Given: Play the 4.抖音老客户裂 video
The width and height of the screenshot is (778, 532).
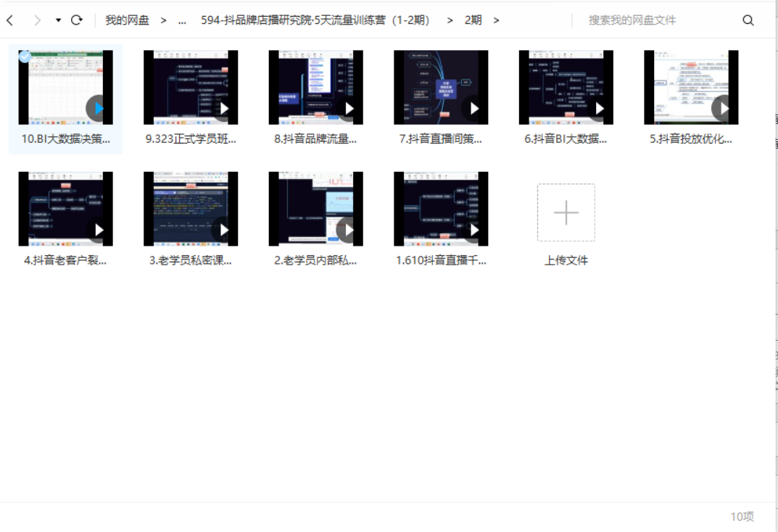Looking at the screenshot, I should (98, 230).
